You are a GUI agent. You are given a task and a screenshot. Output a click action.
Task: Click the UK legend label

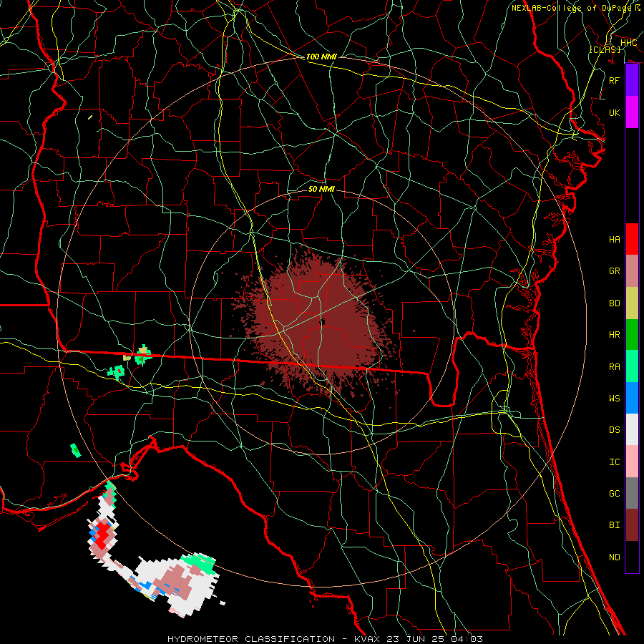click(615, 112)
